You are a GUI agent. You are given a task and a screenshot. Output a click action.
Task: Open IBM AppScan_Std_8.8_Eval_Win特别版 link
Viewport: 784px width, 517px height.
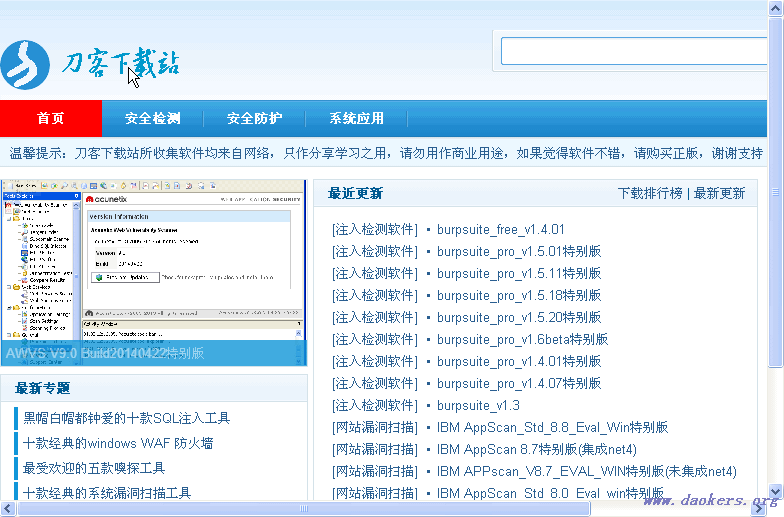click(552, 428)
